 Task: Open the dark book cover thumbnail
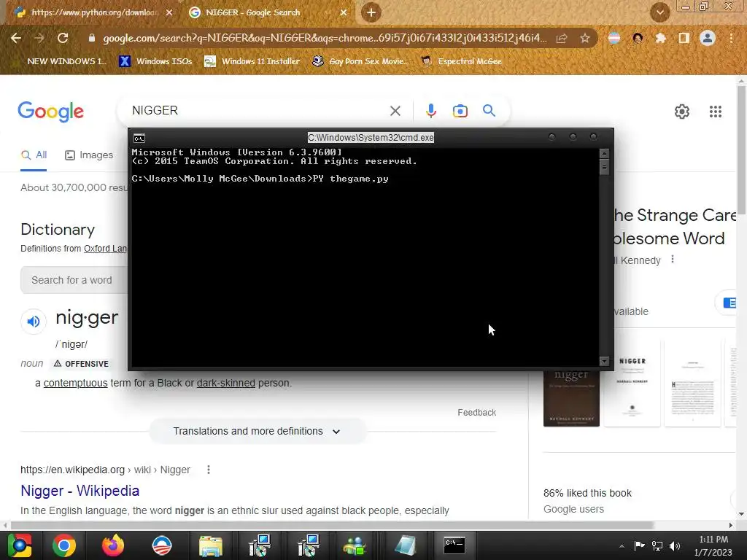tap(571, 397)
